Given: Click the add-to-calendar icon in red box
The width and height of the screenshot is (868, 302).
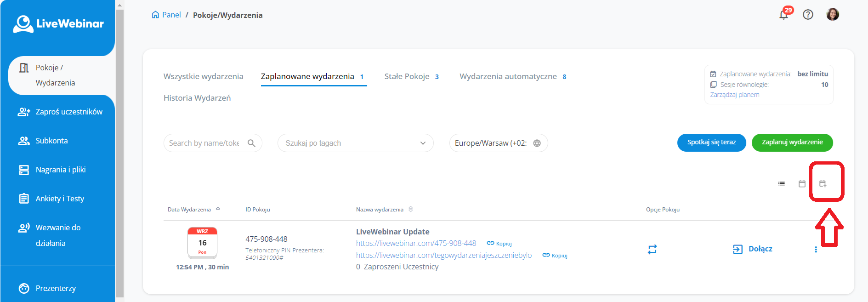Looking at the screenshot, I should click(823, 184).
